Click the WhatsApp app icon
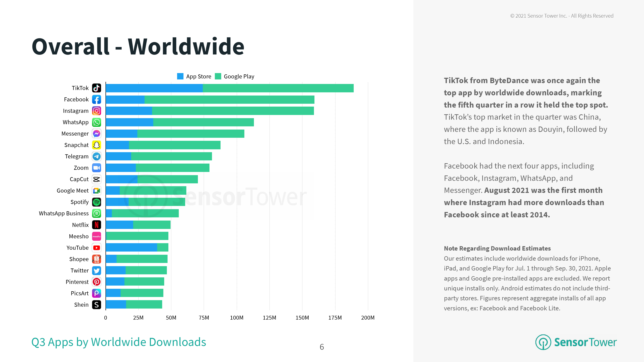644x362 pixels. click(96, 122)
